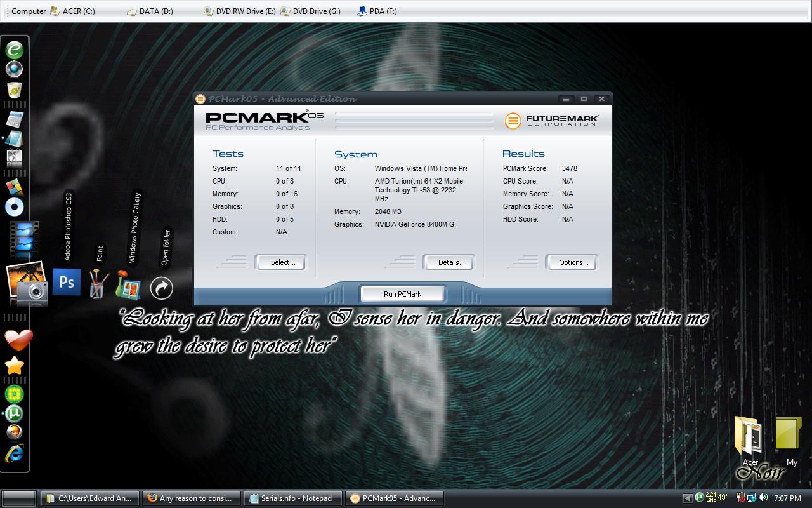Open the yellow star favorites dock icon
The width and height of the screenshot is (812, 508).
pos(14,365)
